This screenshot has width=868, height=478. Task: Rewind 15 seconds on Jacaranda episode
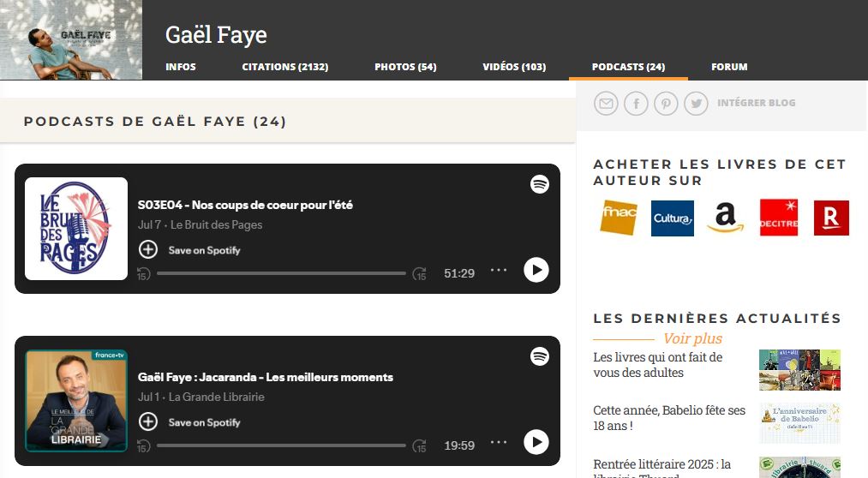click(x=143, y=445)
